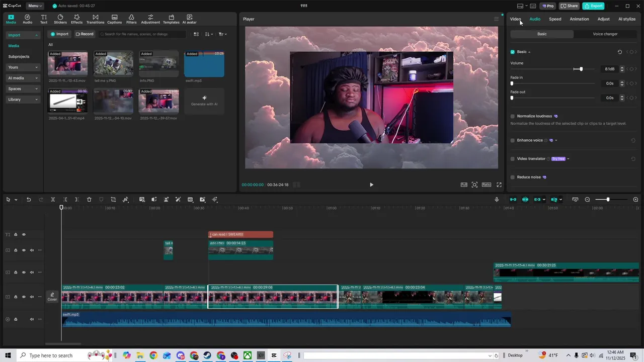
Task: Open the Effects panel
Action: 76,19
